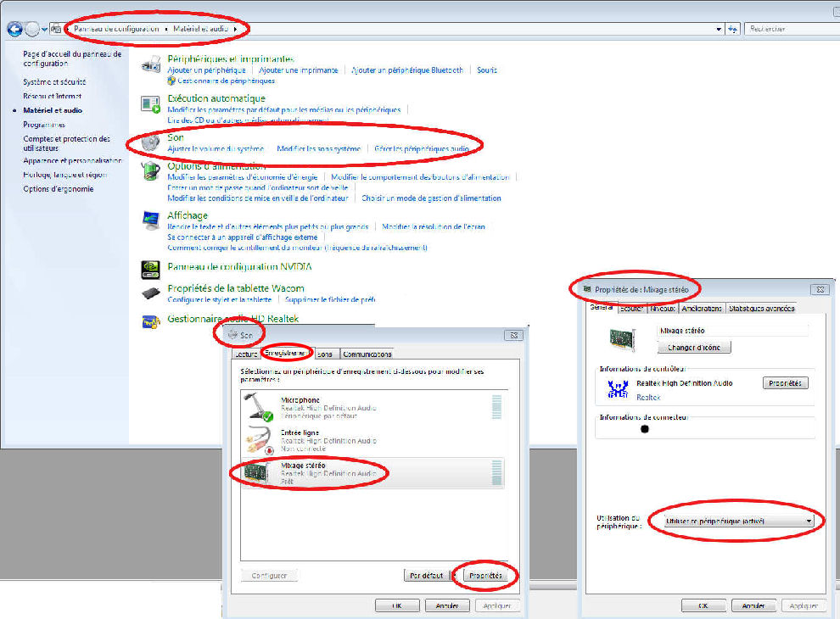The width and height of the screenshot is (840, 619).
Task: Click the Realtek HD audio manager icon
Action: (150, 321)
